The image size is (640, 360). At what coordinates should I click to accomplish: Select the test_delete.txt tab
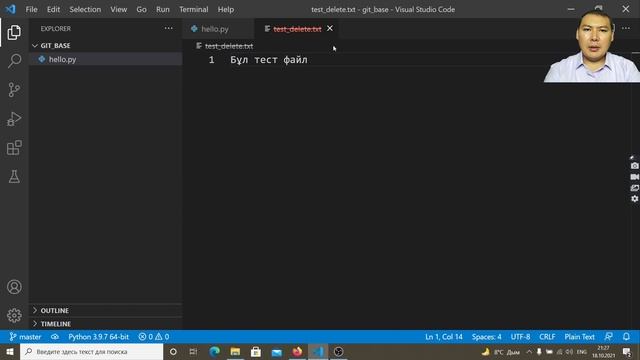tap(297, 29)
